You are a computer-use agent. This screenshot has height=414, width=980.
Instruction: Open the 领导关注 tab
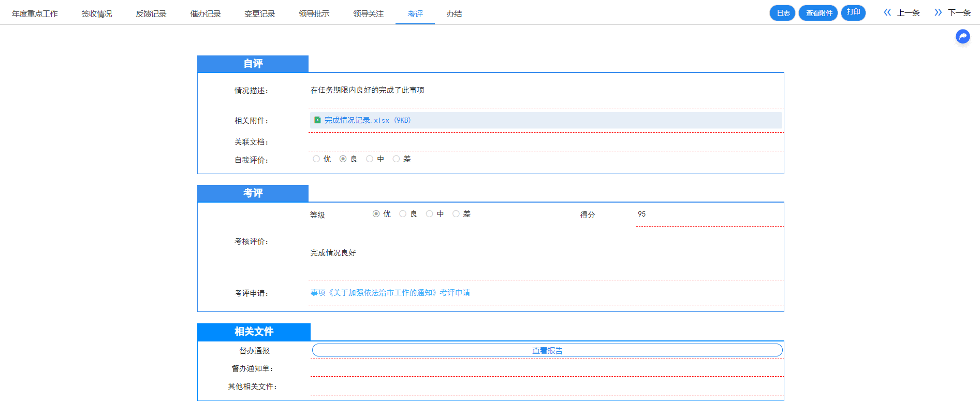369,13
